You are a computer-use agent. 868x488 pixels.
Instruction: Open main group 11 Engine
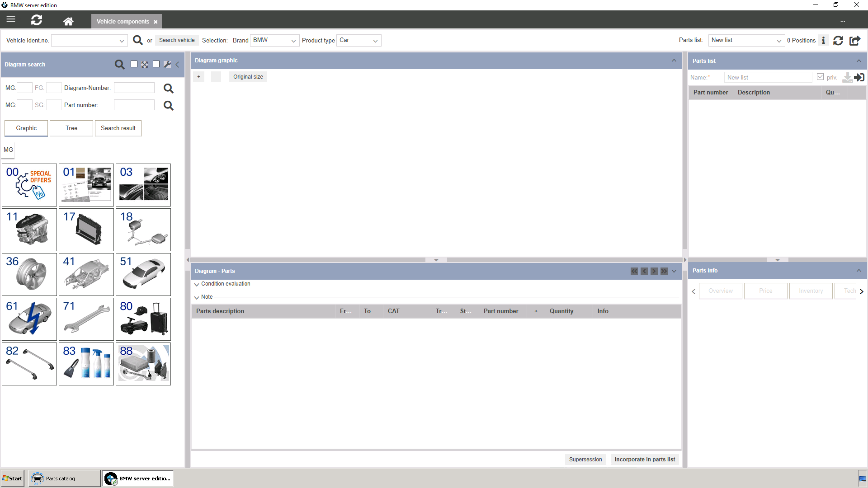[29, 230]
